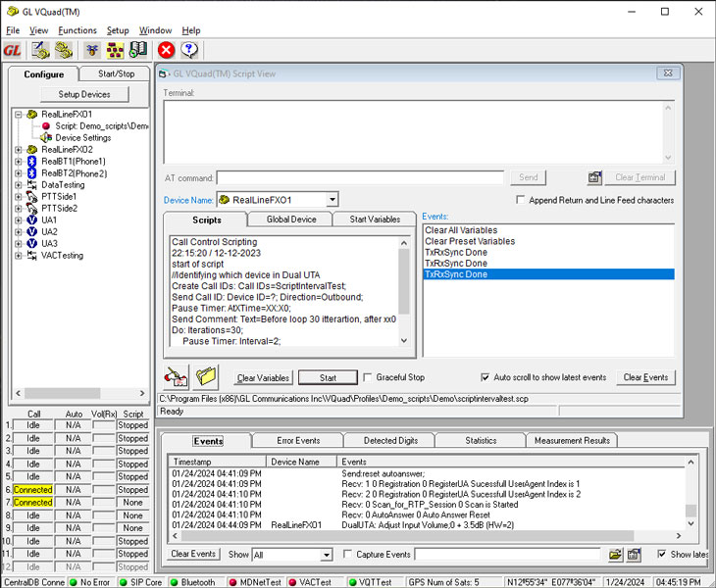Open the script editor toolbar icon with pencil
The image size is (716, 588).
coord(40,50)
